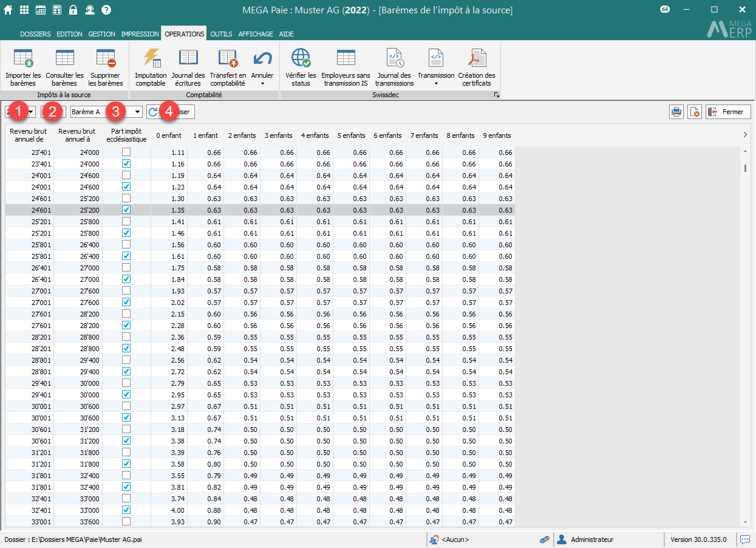Check the first row's Part impôt ecclésiastique box
The height and width of the screenshot is (548, 756).
click(x=126, y=152)
